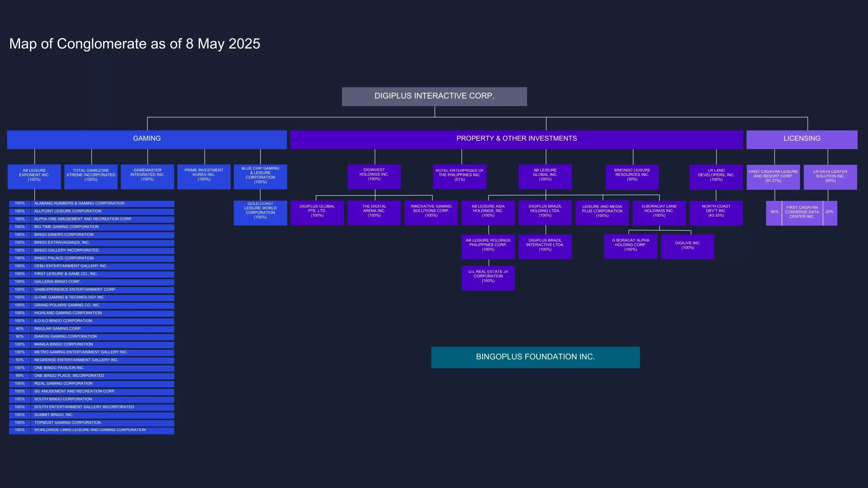Screen dimensions: 868x488
Task: Select Summit Bingo, Inc. row
Action: click(x=92, y=415)
